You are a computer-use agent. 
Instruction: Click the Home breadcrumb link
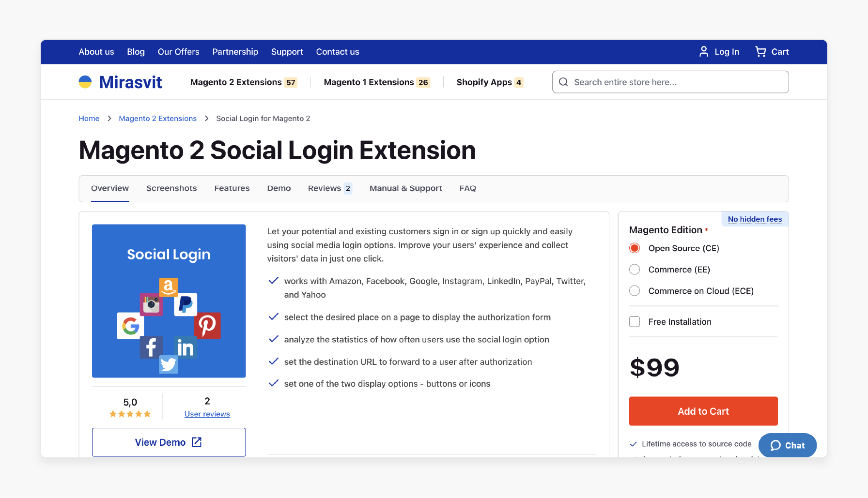click(x=89, y=119)
